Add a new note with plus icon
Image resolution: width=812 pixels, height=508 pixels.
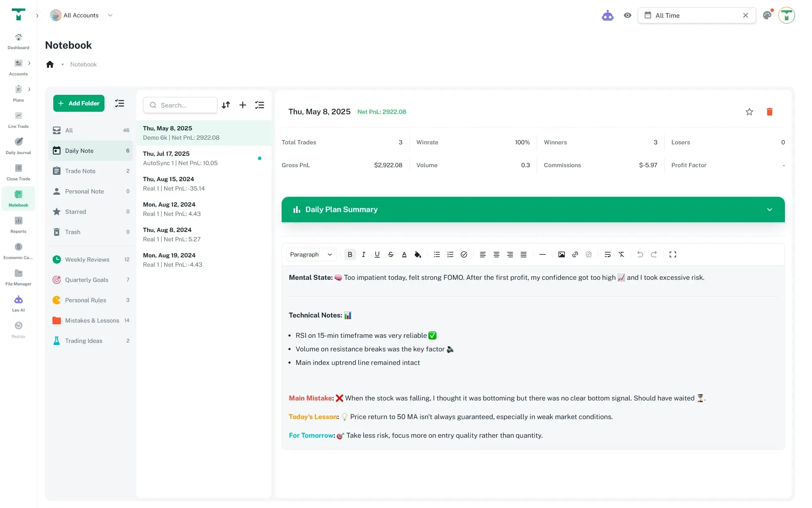(242, 105)
